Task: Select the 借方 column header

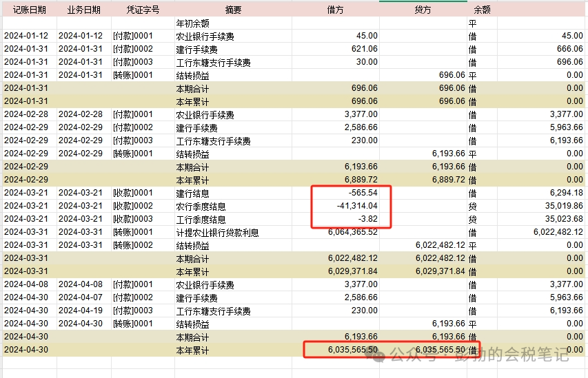Action: [x=335, y=10]
